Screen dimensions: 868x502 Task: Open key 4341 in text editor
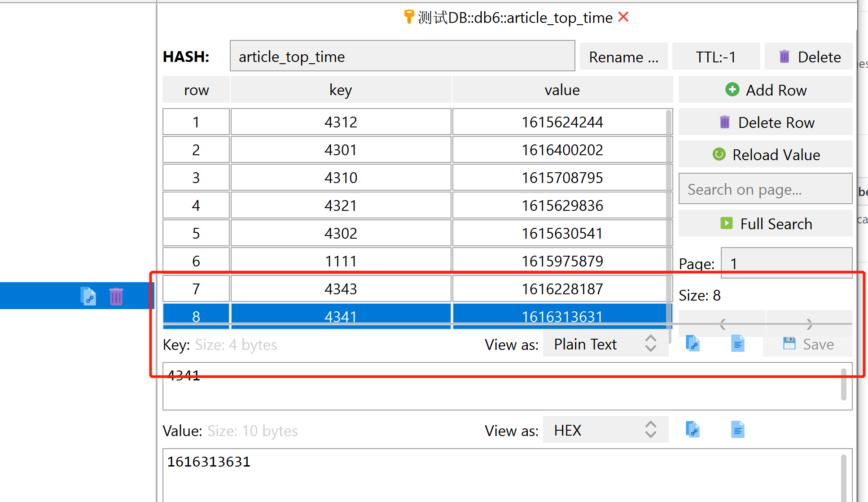tap(738, 343)
